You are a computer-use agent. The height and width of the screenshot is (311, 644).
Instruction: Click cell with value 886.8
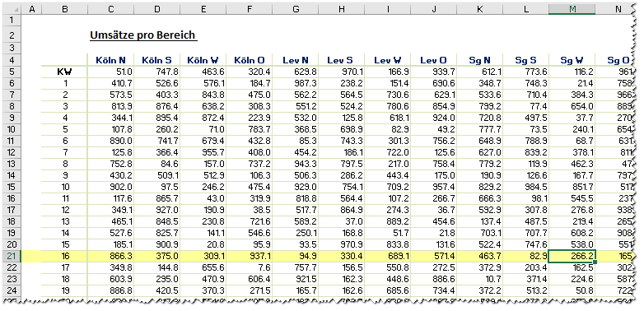110,291
